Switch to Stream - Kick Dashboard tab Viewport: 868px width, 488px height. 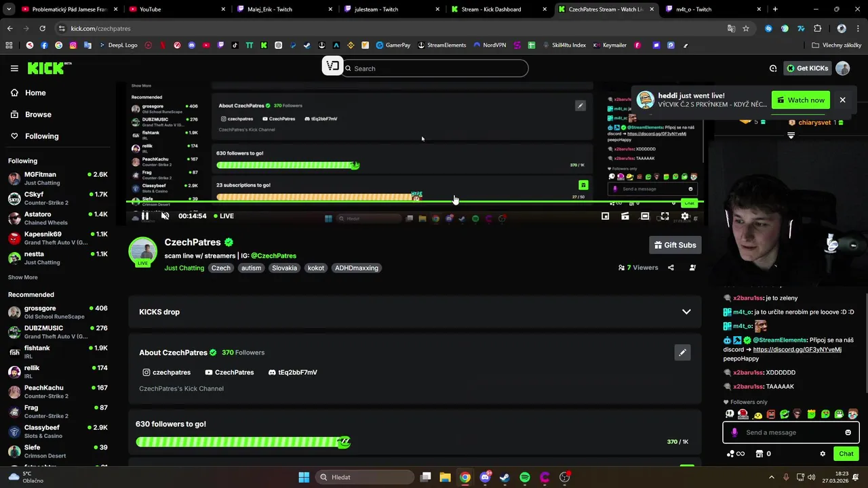[x=499, y=9]
